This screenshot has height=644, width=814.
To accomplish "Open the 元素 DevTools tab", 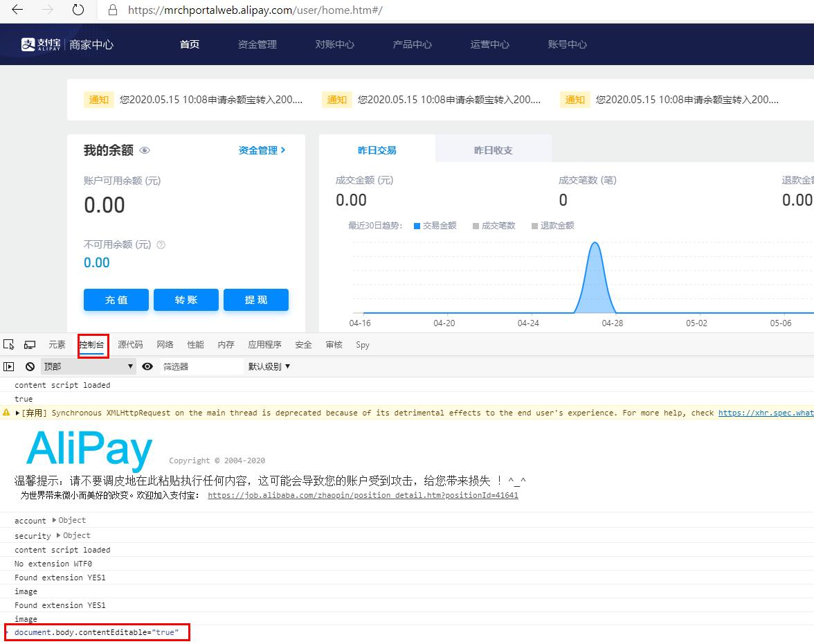I will pos(57,345).
